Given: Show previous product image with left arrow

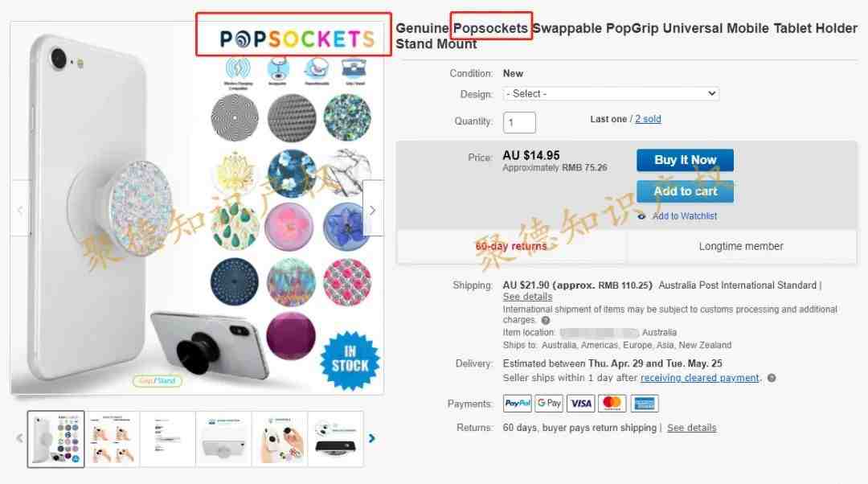Looking at the screenshot, I should click(x=20, y=209).
